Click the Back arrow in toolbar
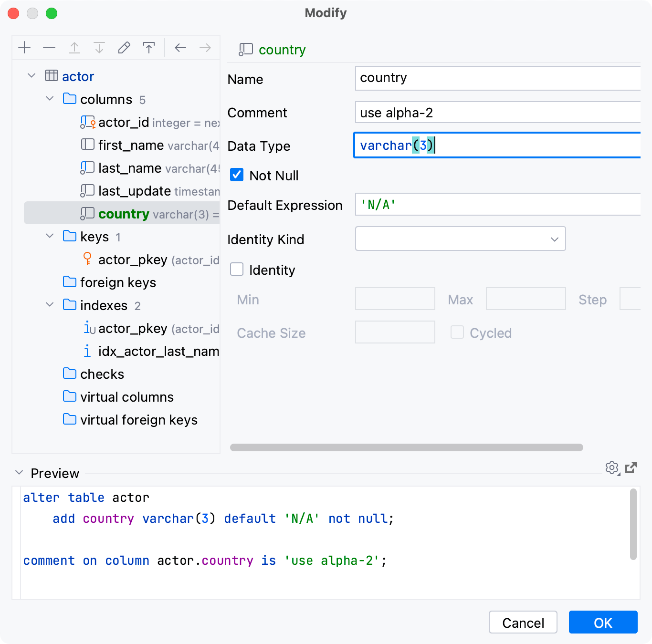The width and height of the screenshot is (652, 644). 180,48
